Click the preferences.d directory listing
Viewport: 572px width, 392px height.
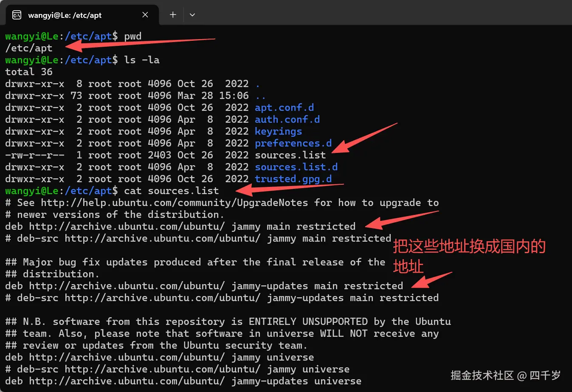(x=293, y=143)
